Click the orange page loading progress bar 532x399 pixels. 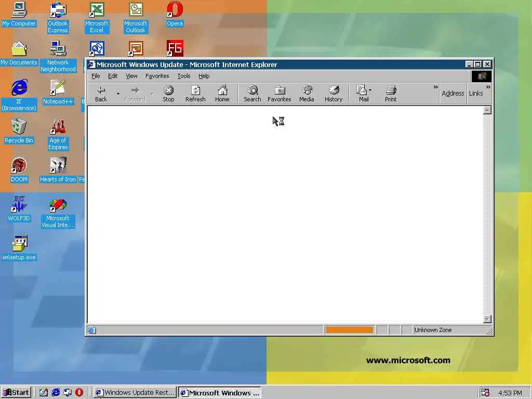coord(349,330)
